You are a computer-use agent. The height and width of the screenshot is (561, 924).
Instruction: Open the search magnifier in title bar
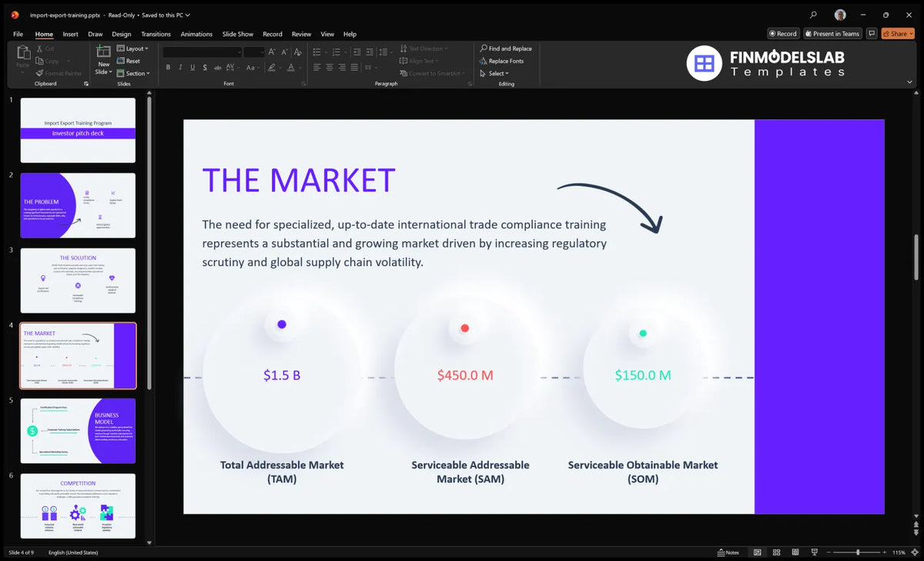813,14
